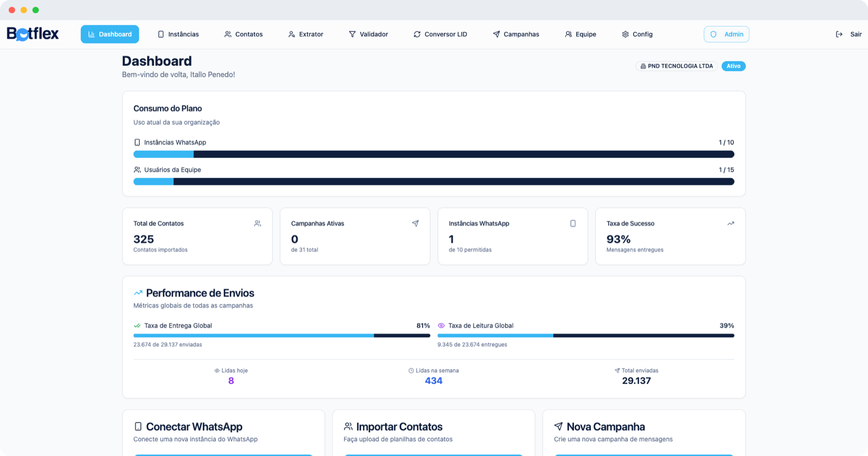Click the Botflex logo
868x456 pixels.
coord(33,34)
